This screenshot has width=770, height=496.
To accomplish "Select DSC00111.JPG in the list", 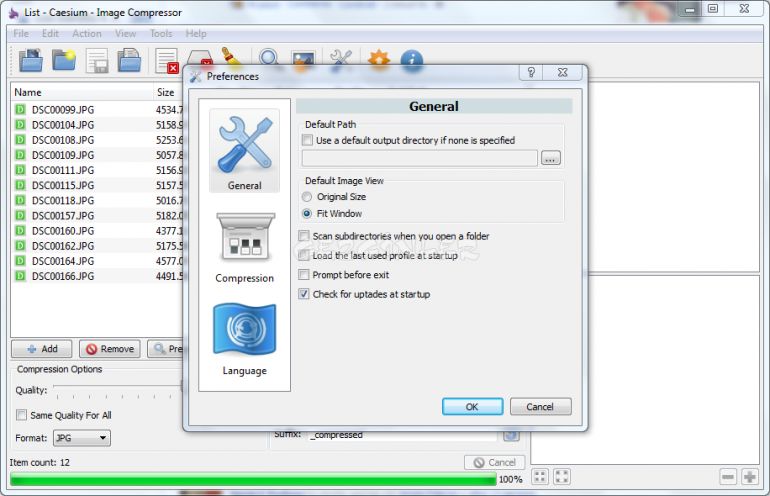I will [97, 170].
